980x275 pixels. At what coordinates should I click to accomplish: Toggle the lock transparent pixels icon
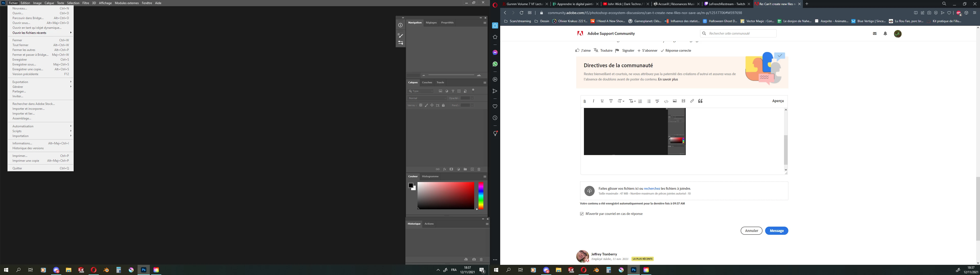421,105
